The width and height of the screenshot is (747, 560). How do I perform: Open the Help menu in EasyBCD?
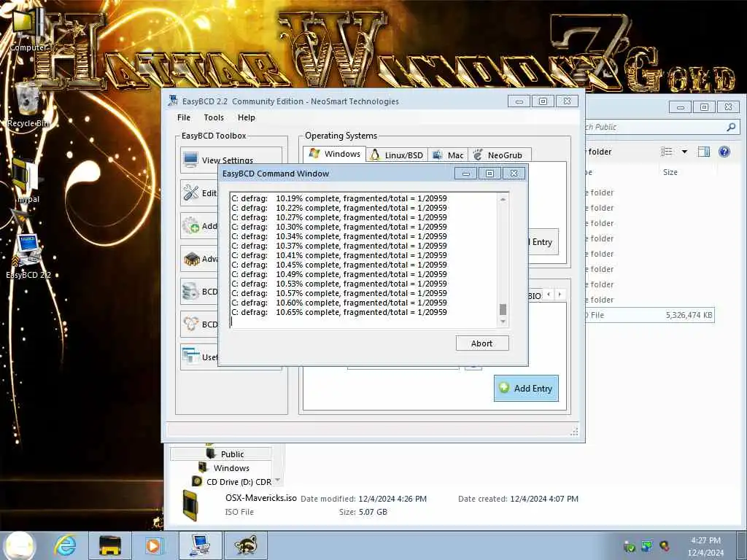click(x=247, y=117)
